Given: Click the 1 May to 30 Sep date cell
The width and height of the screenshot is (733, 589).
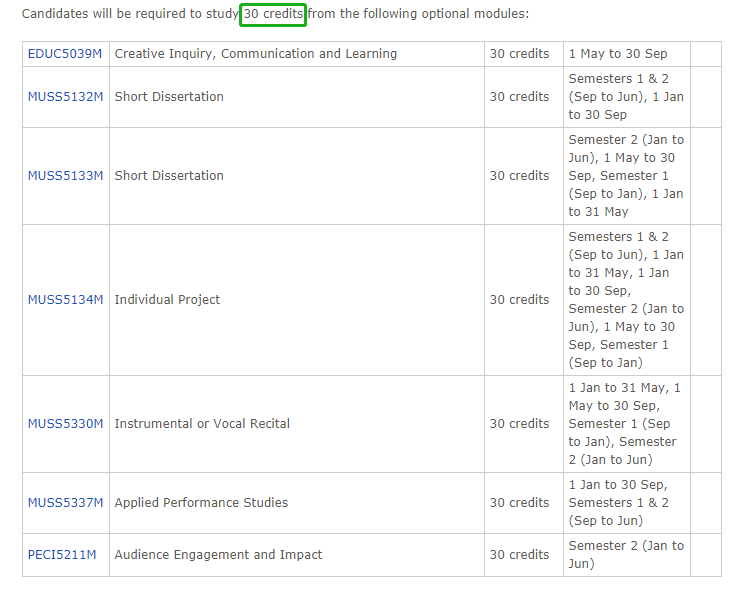Looking at the screenshot, I should (618, 54).
